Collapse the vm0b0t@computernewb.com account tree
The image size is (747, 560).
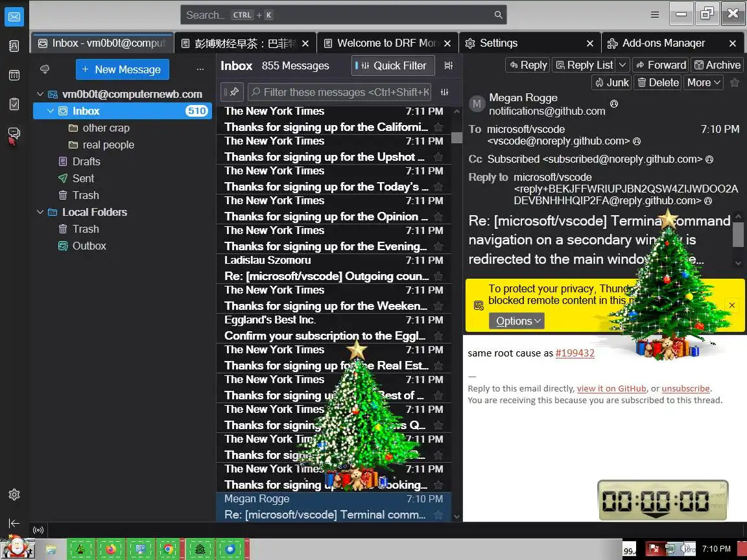[x=40, y=94]
